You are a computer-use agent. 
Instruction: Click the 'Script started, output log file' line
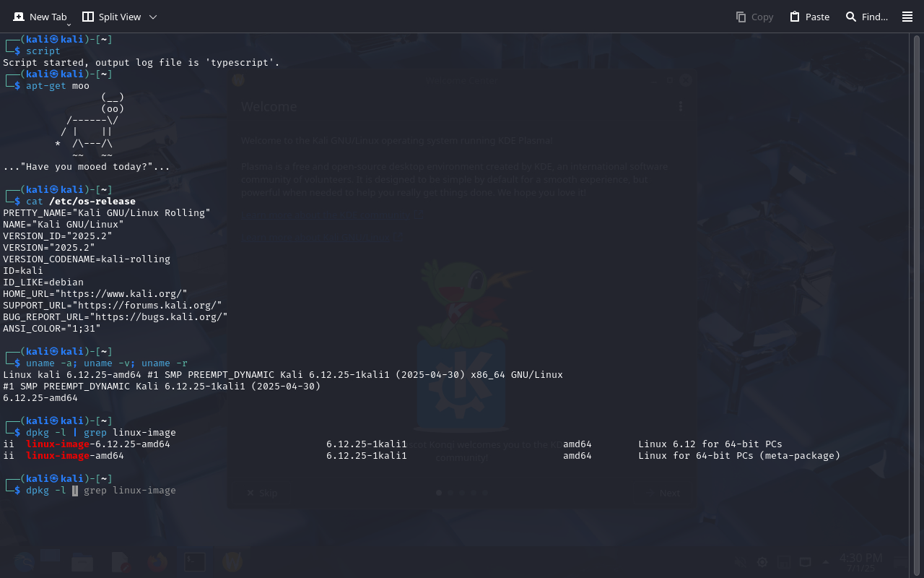coord(141,63)
